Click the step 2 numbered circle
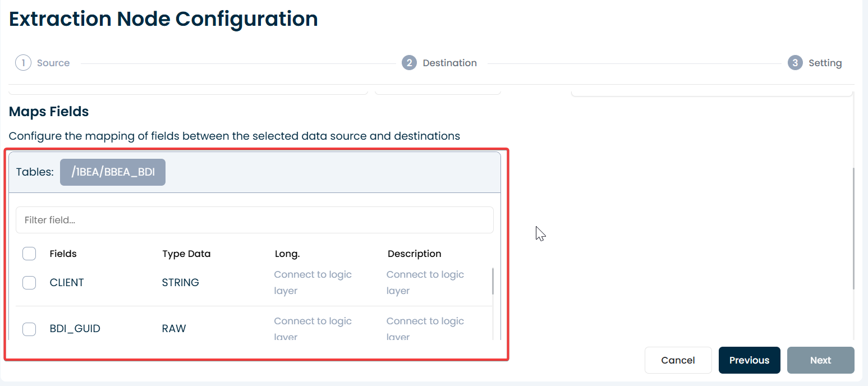 click(409, 63)
